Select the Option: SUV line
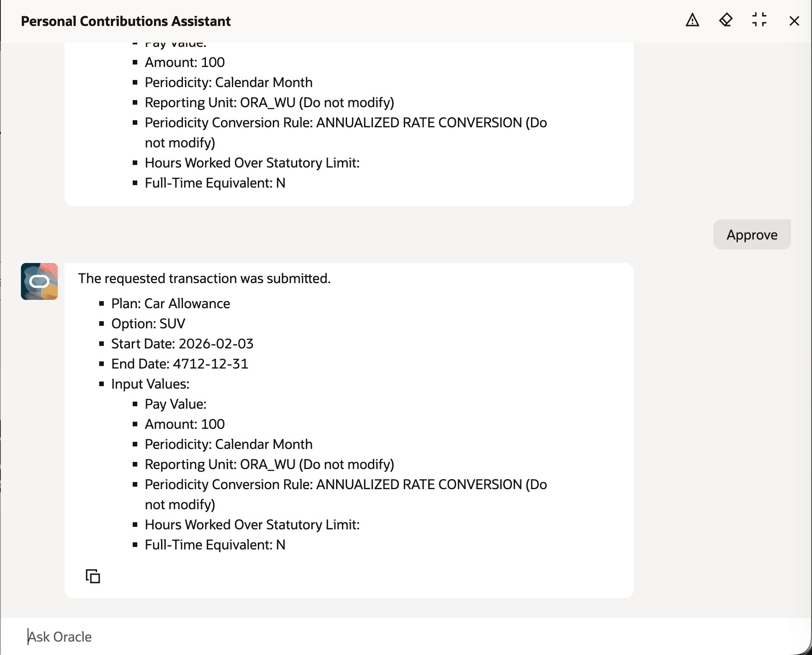812x655 pixels. click(x=148, y=324)
